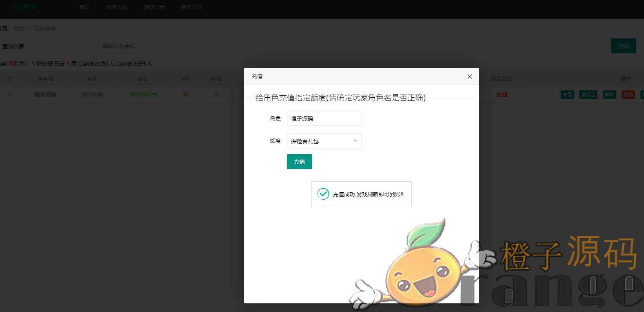Screen dimensions: 644x312
Task: Expand the 额度 dropdown arrow
Action: [x=355, y=141]
